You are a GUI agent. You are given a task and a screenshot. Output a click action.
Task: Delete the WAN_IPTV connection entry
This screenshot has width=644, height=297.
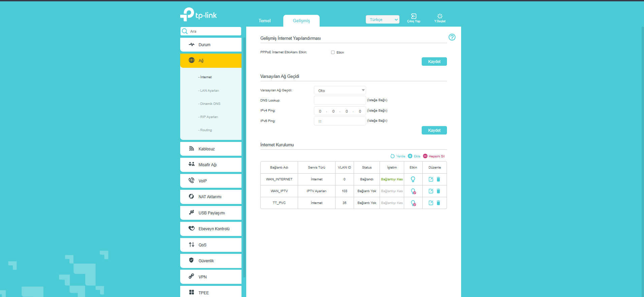pyautogui.click(x=438, y=191)
